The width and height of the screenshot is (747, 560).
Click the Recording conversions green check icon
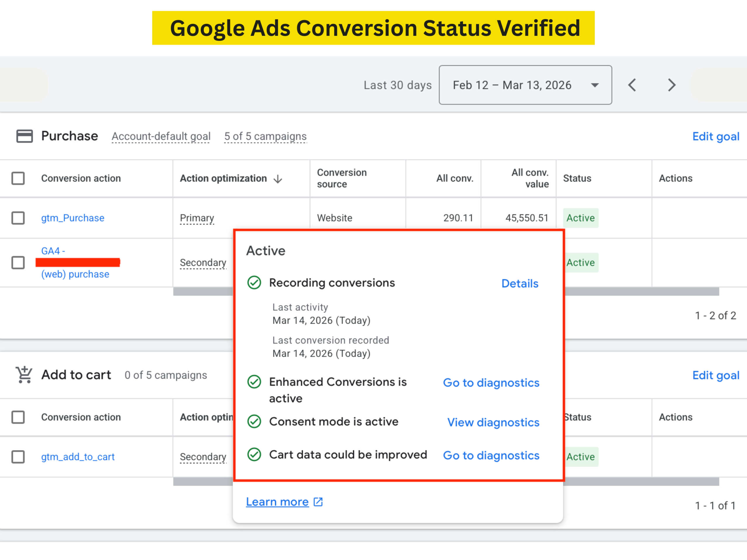254,283
